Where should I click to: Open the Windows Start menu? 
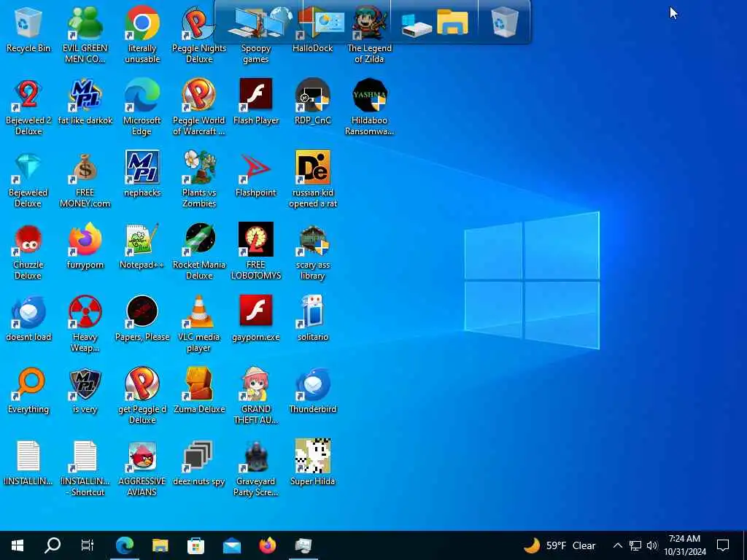pyautogui.click(x=18, y=545)
